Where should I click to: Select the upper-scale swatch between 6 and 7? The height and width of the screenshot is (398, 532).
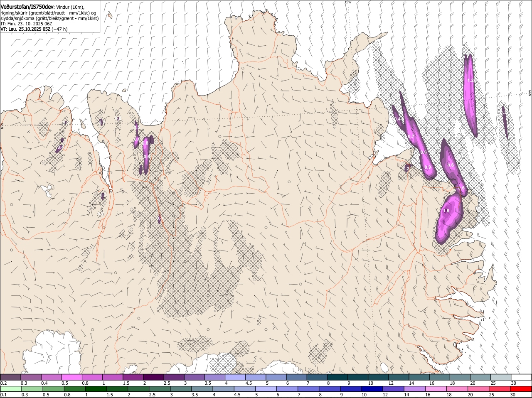[x=296, y=377]
